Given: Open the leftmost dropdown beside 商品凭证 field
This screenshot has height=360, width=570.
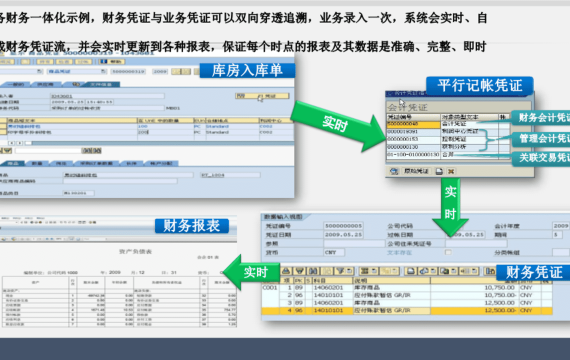Looking at the screenshot, I should click(x=40, y=72).
